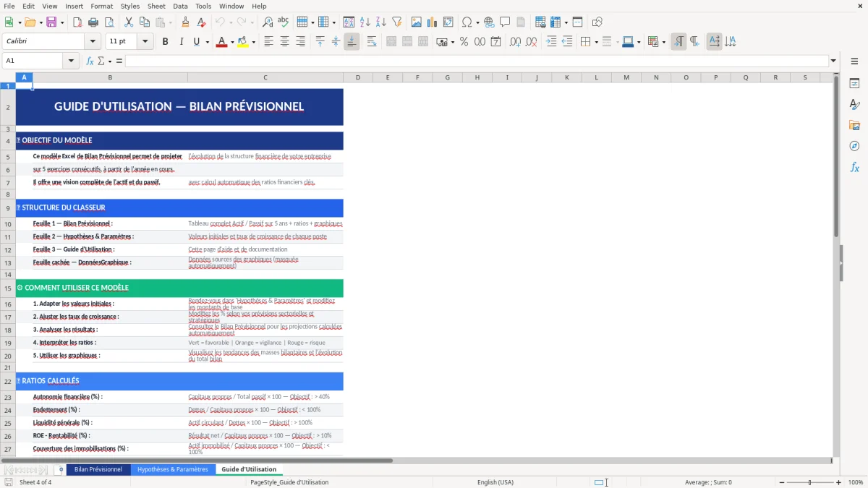Insert a chart
The width and height of the screenshot is (868, 488).
pos(431,22)
